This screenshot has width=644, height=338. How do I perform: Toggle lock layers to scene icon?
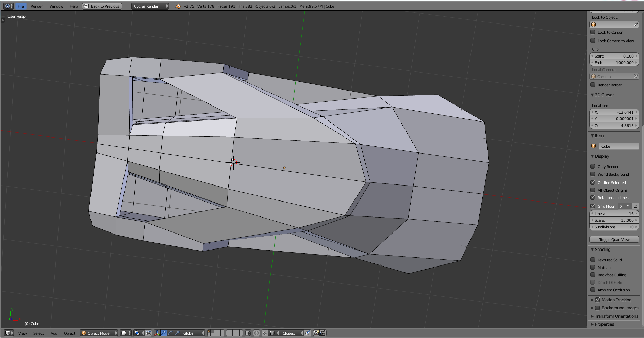pyautogui.click(x=248, y=333)
